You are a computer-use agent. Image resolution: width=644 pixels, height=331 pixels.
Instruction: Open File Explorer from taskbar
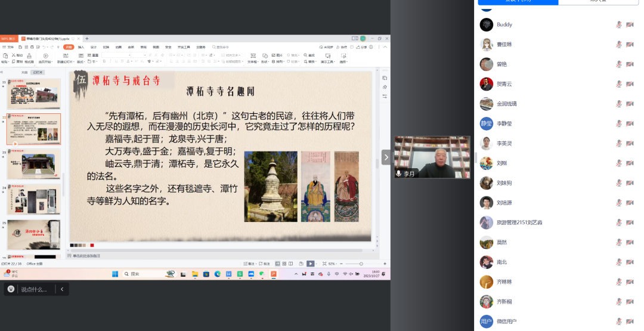point(194,274)
